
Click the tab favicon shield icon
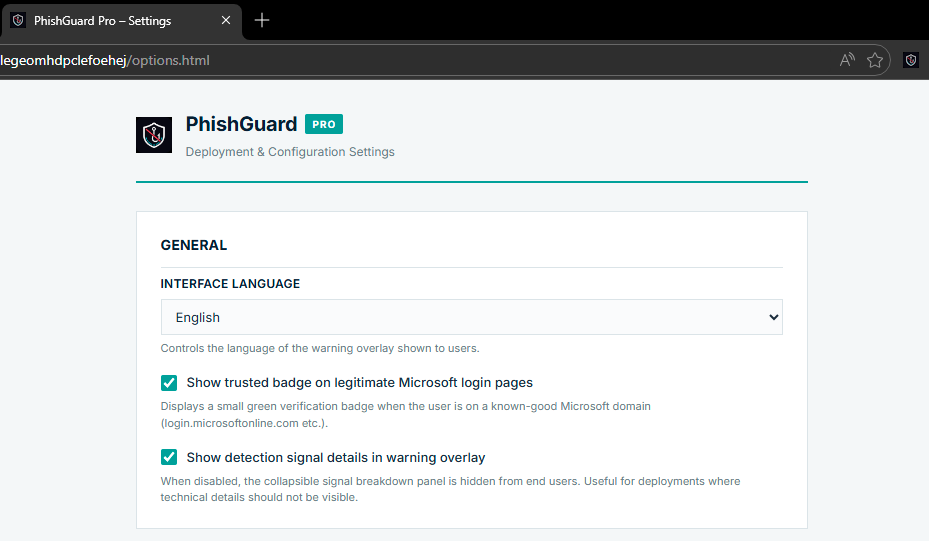(18, 21)
